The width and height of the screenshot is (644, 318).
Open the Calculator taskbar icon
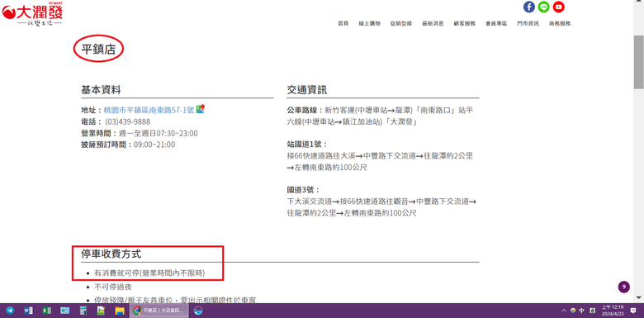pos(83,311)
